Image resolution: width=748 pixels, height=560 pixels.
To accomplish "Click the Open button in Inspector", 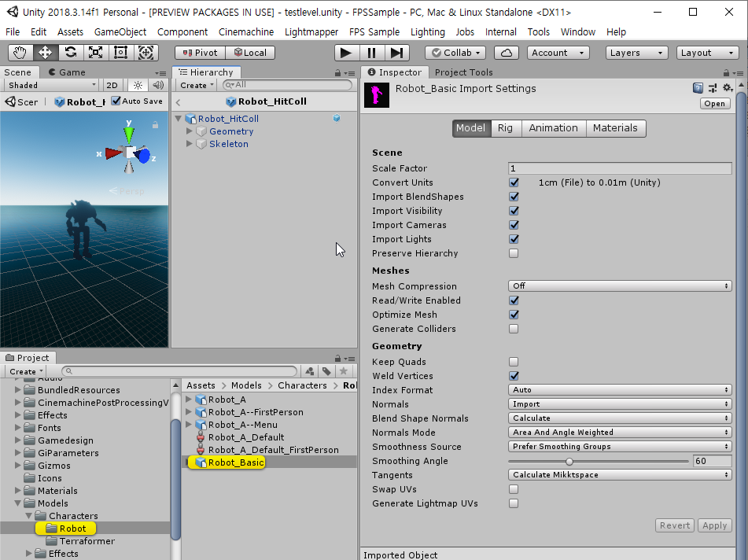I will (715, 104).
